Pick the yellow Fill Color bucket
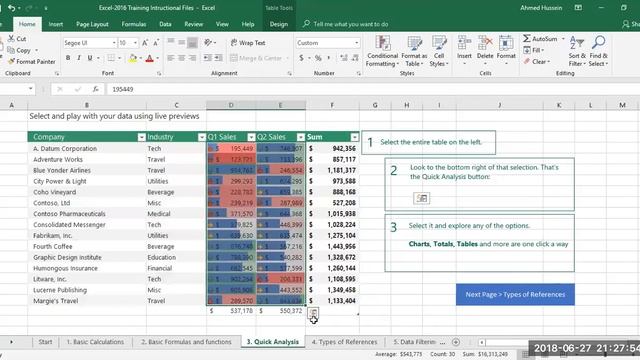The width and height of the screenshot is (640, 360). (x=133, y=58)
